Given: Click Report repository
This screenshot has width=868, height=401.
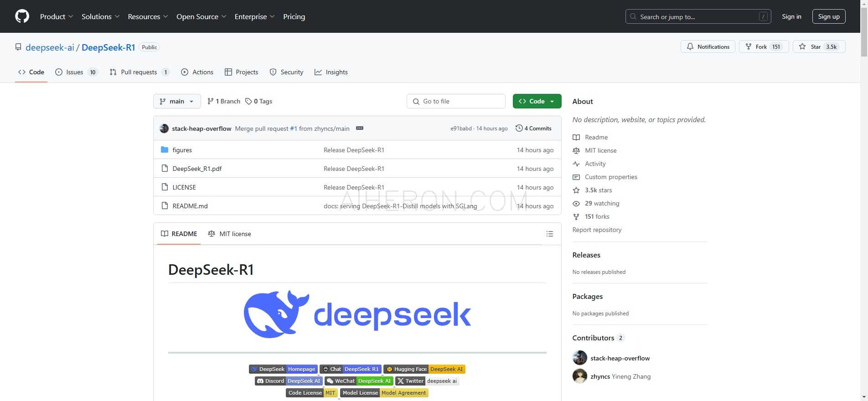Looking at the screenshot, I should [597, 230].
